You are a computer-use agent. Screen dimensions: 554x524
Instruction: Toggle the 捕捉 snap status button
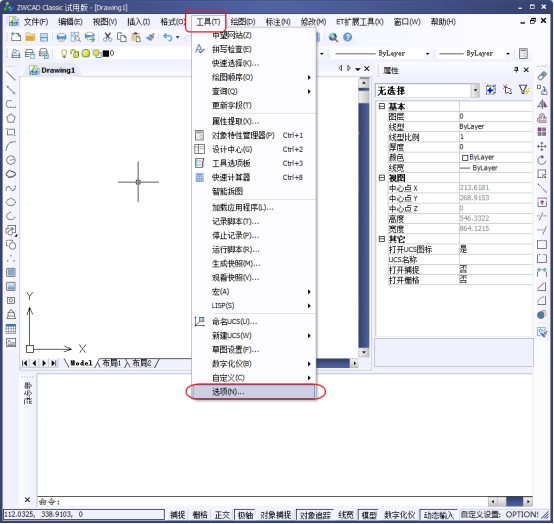pyautogui.click(x=177, y=515)
